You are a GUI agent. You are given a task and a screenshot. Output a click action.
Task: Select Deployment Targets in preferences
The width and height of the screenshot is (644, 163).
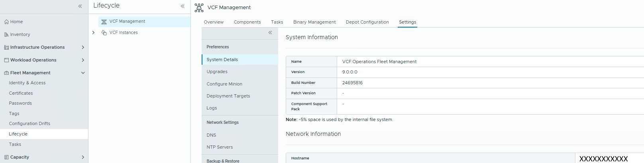(228, 96)
